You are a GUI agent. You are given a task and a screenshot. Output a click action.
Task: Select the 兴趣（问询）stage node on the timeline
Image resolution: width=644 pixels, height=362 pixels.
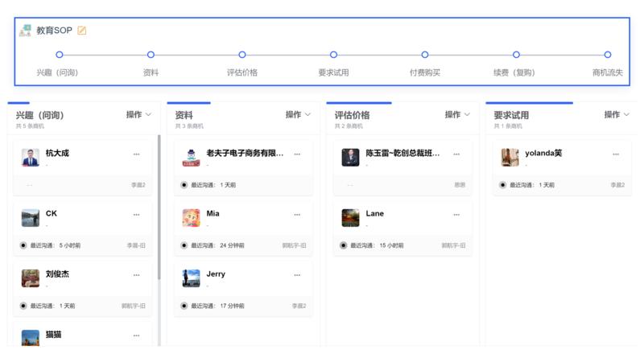click(59, 55)
